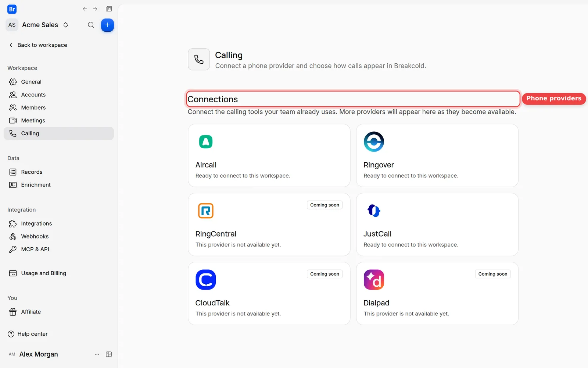Open the Enrichment data page
Viewport: 588px width, 368px height.
(x=59, y=185)
